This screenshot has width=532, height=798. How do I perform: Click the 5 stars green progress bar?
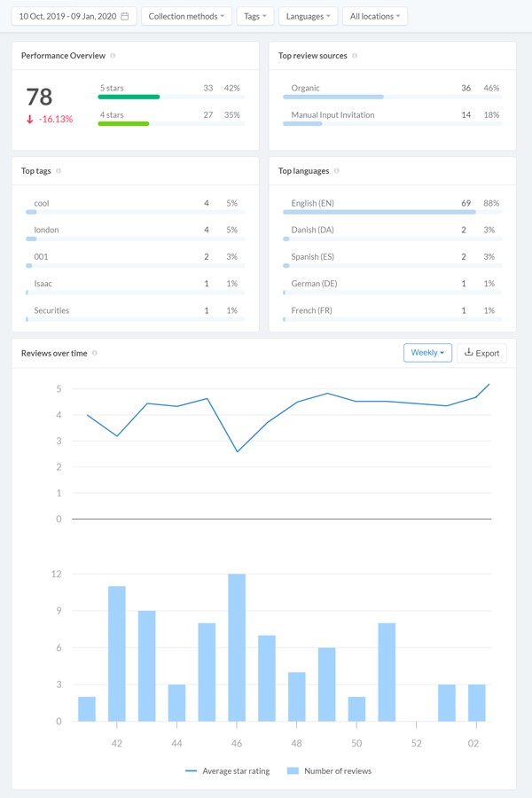tap(129, 97)
